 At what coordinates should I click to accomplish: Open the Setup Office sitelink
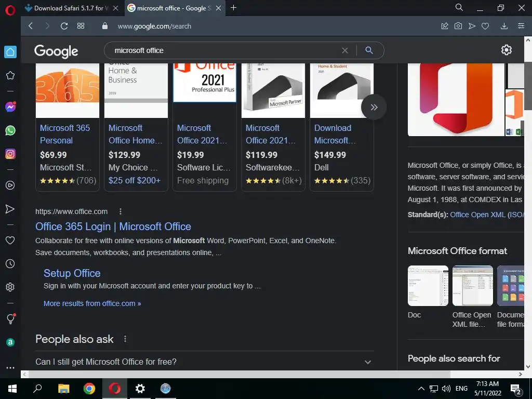tap(72, 273)
